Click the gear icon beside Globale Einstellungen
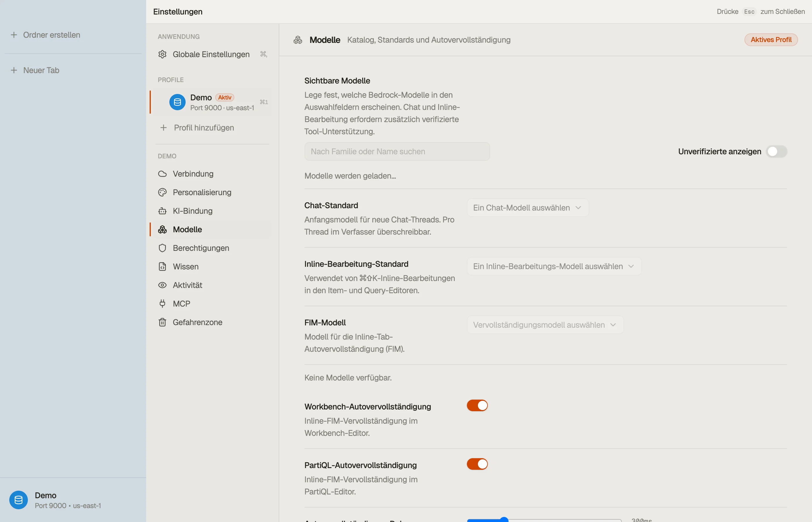This screenshot has width=812, height=522. 162,54
